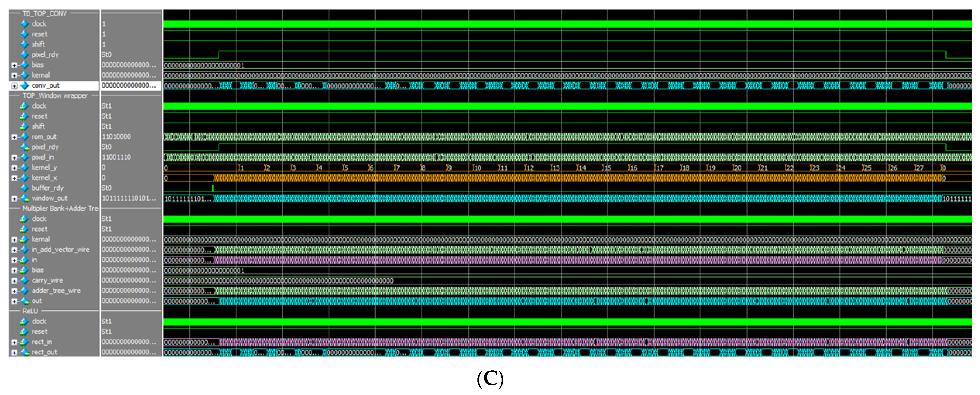Expand the window_out signal group
This screenshot has width=980, height=395.
[14, 198]
